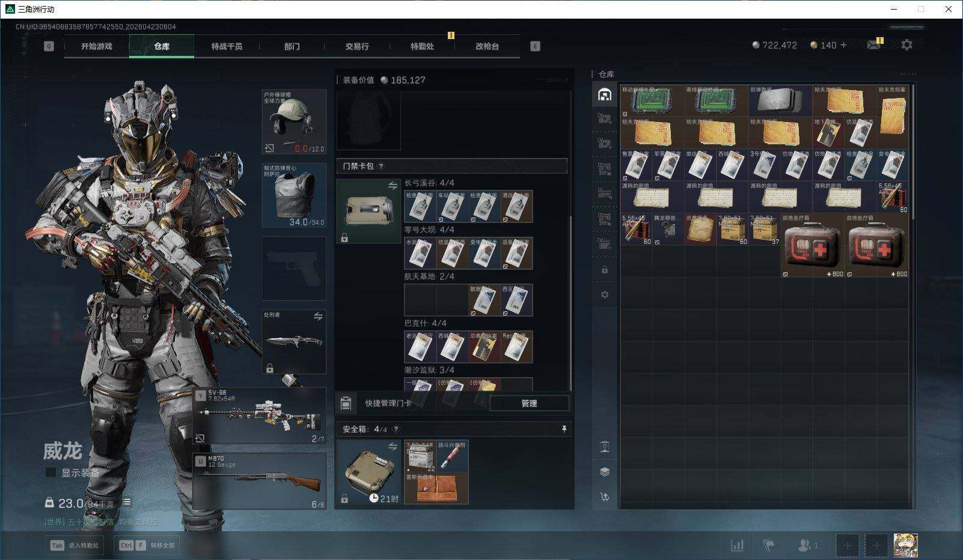Click the Q key hint left of tabs

[49, 46]
